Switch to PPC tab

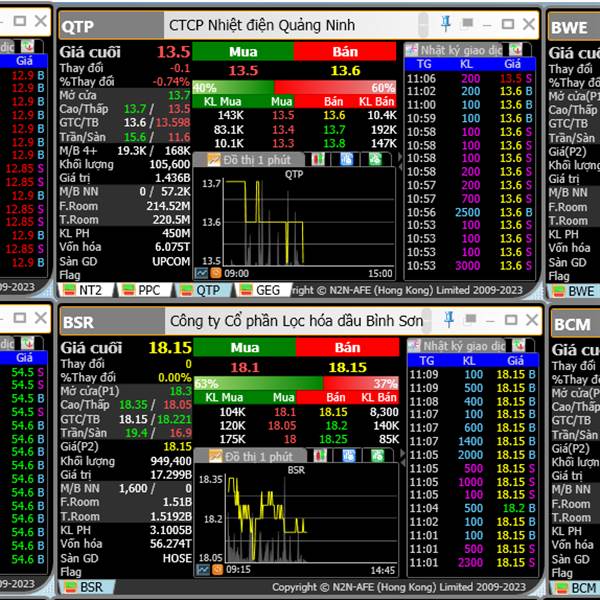point(144,290)
